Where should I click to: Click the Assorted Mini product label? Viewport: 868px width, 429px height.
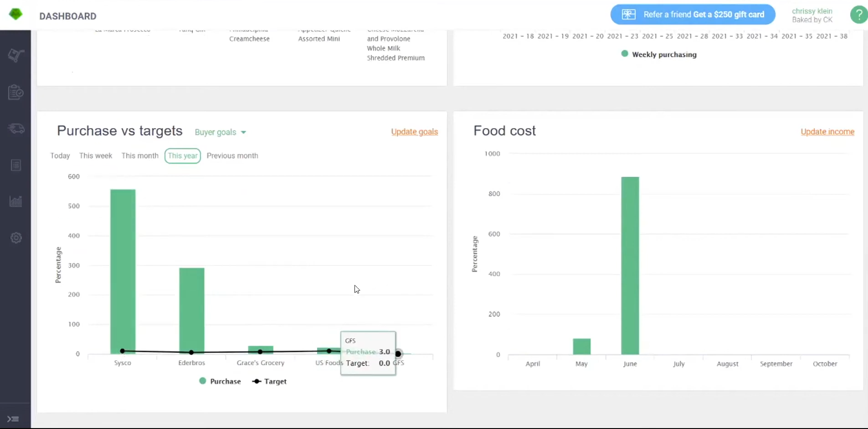[319, 39]
